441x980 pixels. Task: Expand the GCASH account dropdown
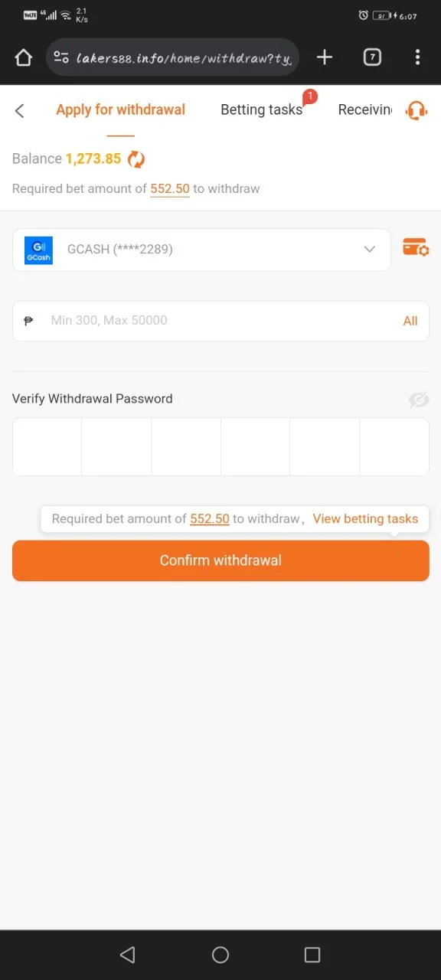[x=370, y=249]
